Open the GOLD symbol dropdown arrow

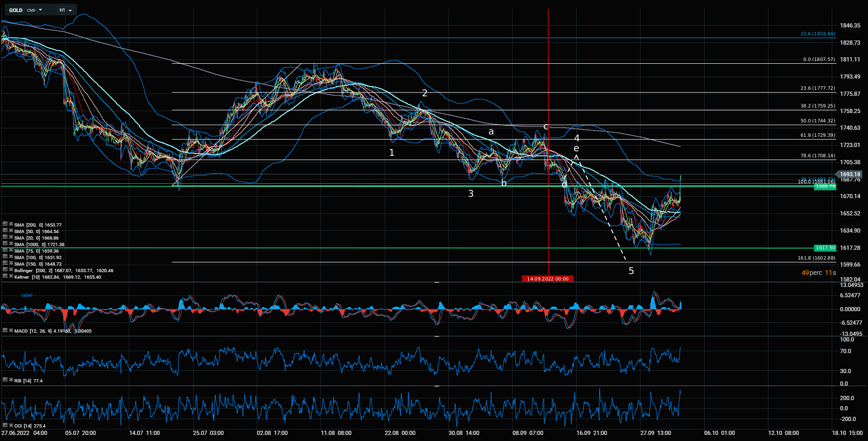pos(40,10)
